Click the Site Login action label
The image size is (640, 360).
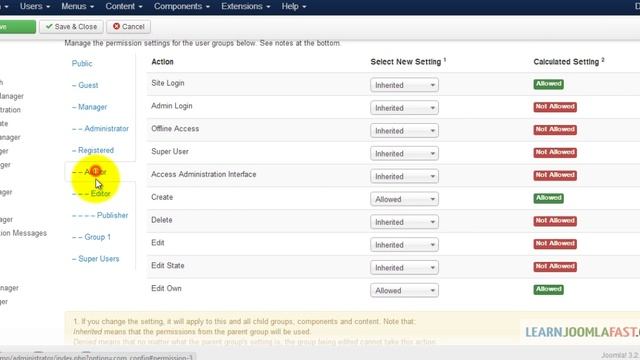[168, 83]
